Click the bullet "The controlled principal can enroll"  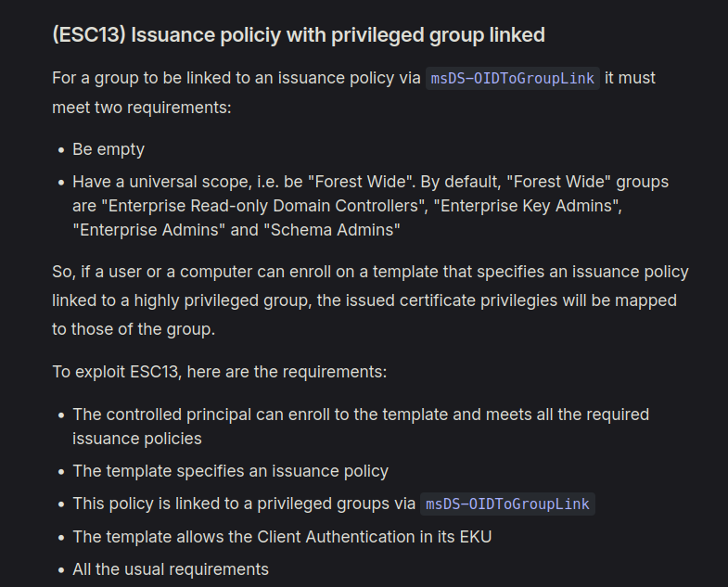tap(361, 427)
